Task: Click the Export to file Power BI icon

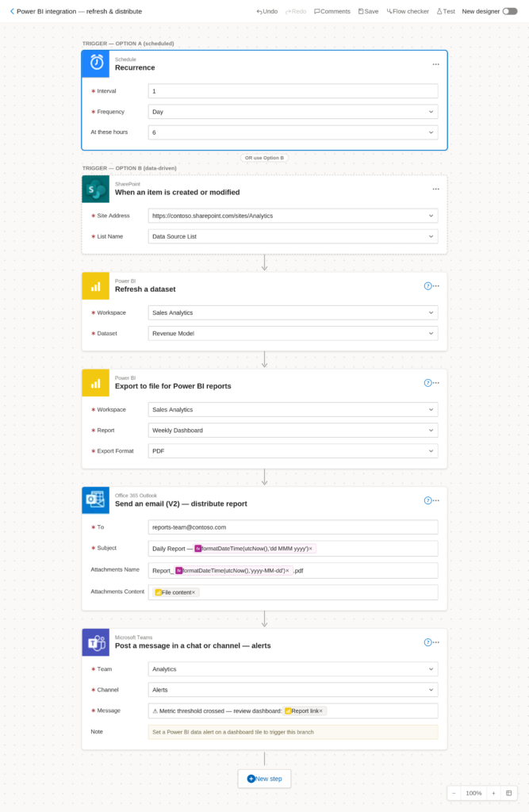Action: 96,383
